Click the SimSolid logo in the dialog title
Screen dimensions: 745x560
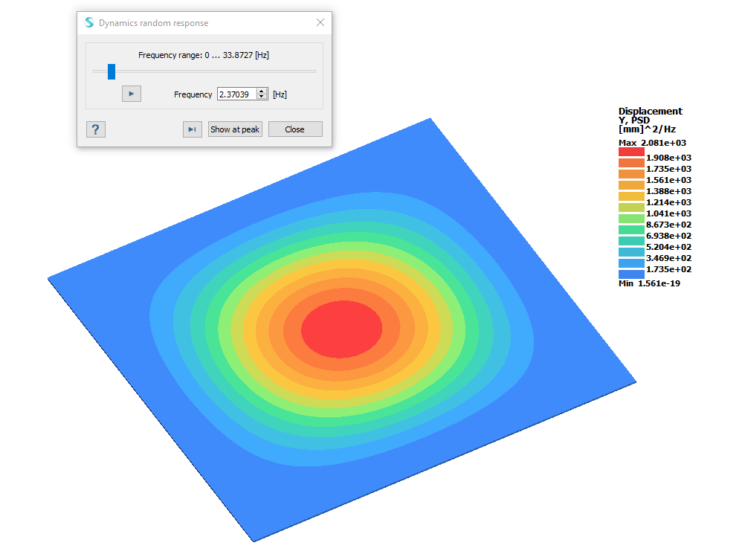[x=89, y=23]
